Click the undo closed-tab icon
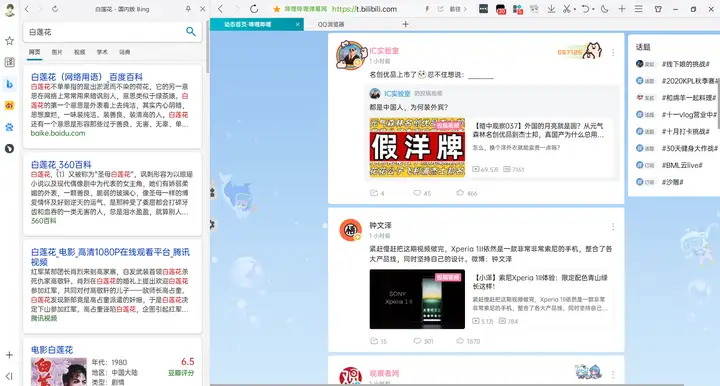Viewport: 720px width, 386px height. (585, 9)
